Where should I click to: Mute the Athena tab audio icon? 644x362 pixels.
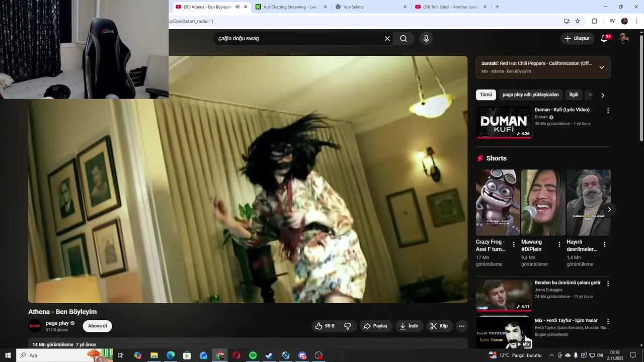(237, 7)
